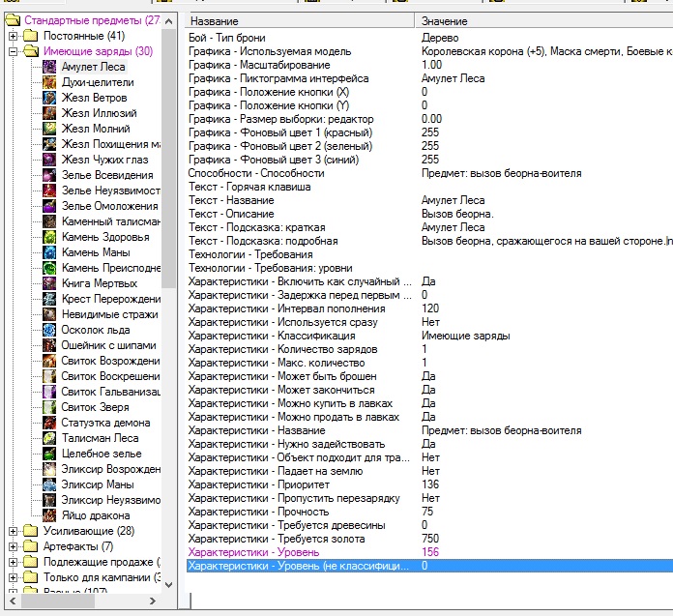The width and height of the screenshot is (673, 616).
Task: Click the Амулет Леса item icon
Action: (49, 67)
